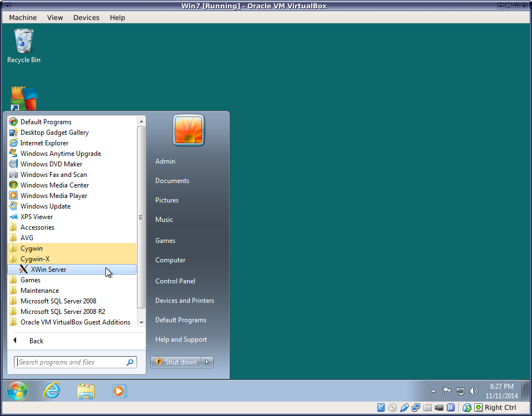Expand the Cygwin folder

[72, 248]
